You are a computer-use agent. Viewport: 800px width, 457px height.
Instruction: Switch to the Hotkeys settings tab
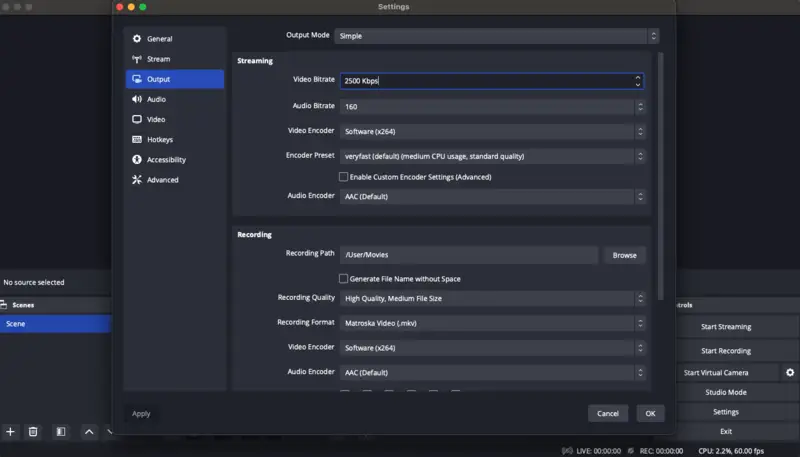[x=175, y=139]
